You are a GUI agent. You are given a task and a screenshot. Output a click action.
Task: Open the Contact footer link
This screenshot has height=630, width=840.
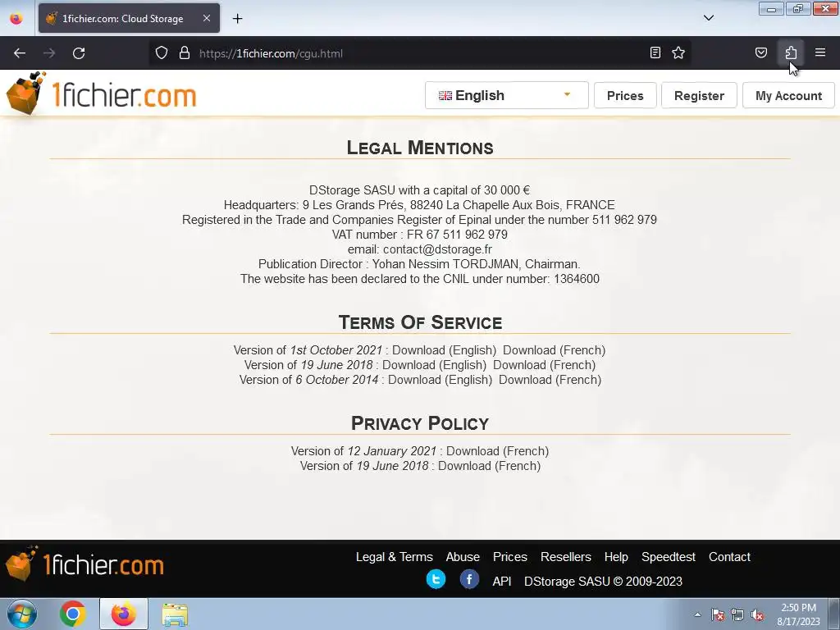[x=729, y=557]
